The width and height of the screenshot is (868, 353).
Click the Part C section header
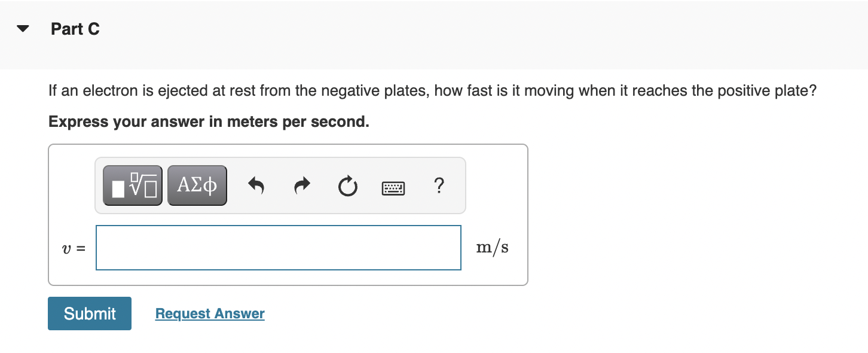(x=75, y=29)
